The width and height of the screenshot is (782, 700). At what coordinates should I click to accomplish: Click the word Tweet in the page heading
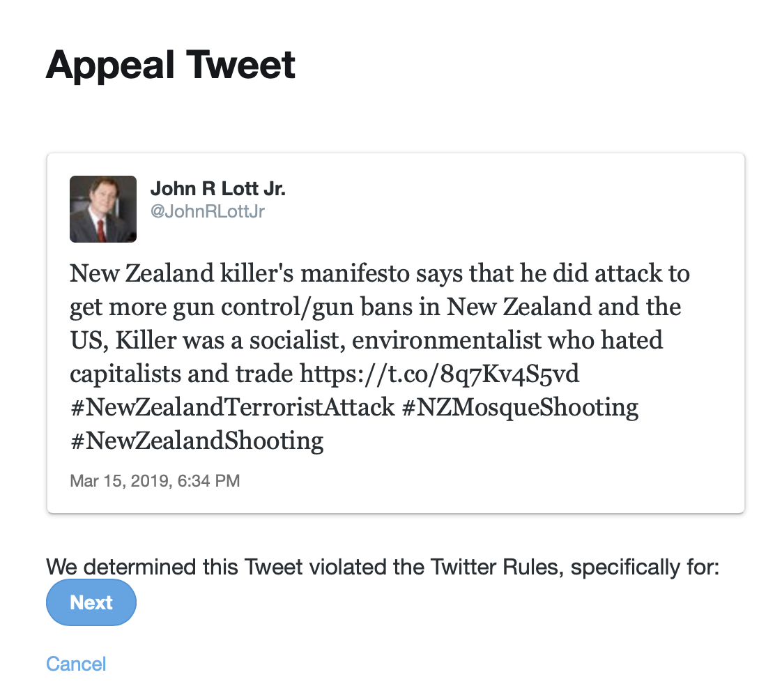coord(241,66)
